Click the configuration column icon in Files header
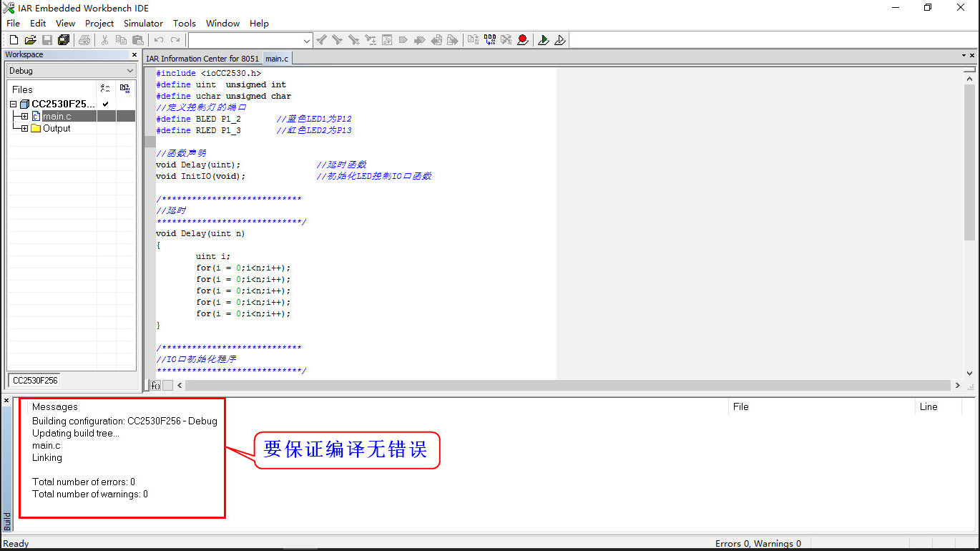This screenshot has width=980, height=551. coord(106,89)
